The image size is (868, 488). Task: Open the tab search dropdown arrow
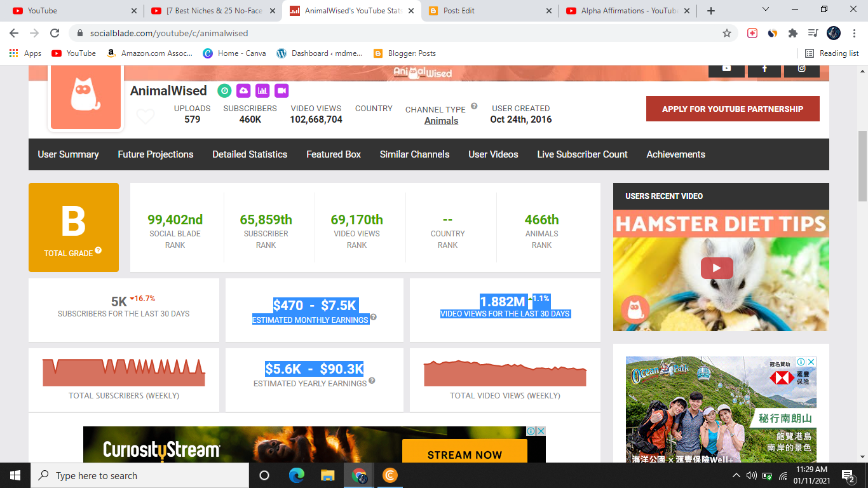765,10
